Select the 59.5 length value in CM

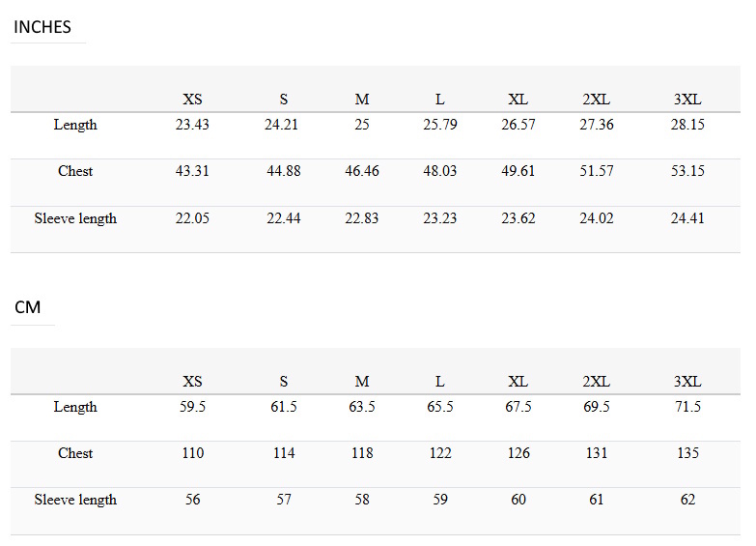click(x=192, y=407)
